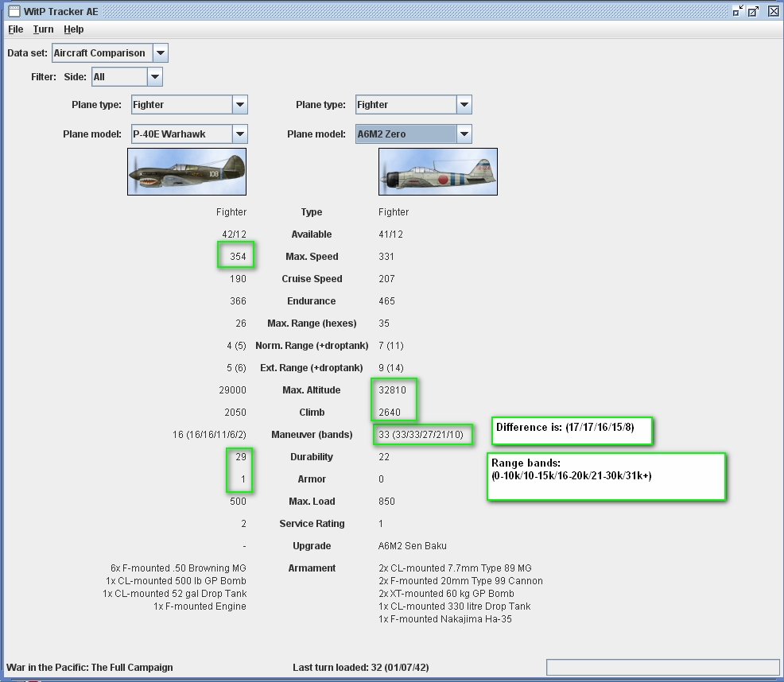The image size is (784, 682).
Task: Open the Turn menu
Action: coord(43,29)
